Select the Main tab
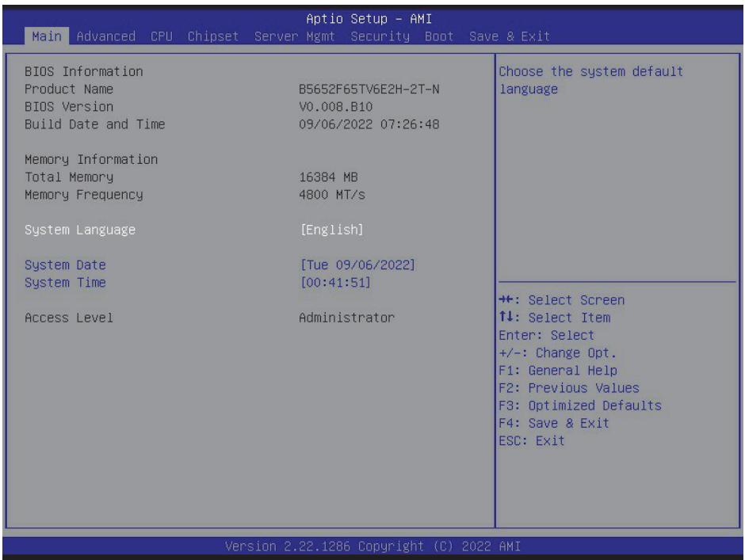 [47, 36]
